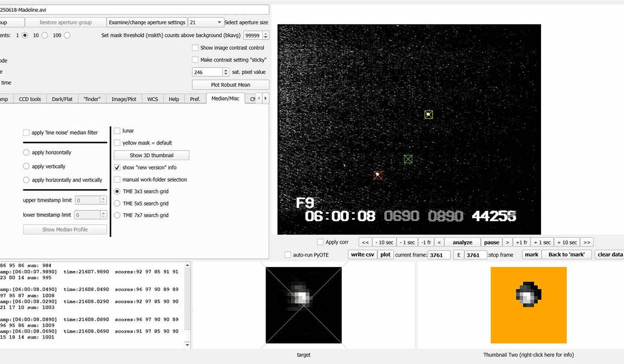
Task: Click the orange Thumbnail Two mask image
Action: tap(528, 305)
